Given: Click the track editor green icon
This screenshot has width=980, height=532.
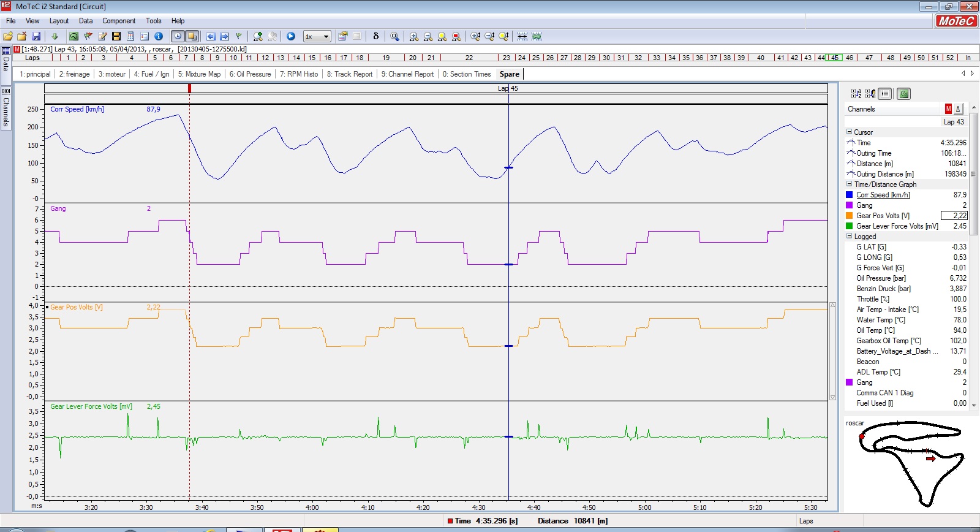Looking at the screenshot, I should tap(73, 36).
